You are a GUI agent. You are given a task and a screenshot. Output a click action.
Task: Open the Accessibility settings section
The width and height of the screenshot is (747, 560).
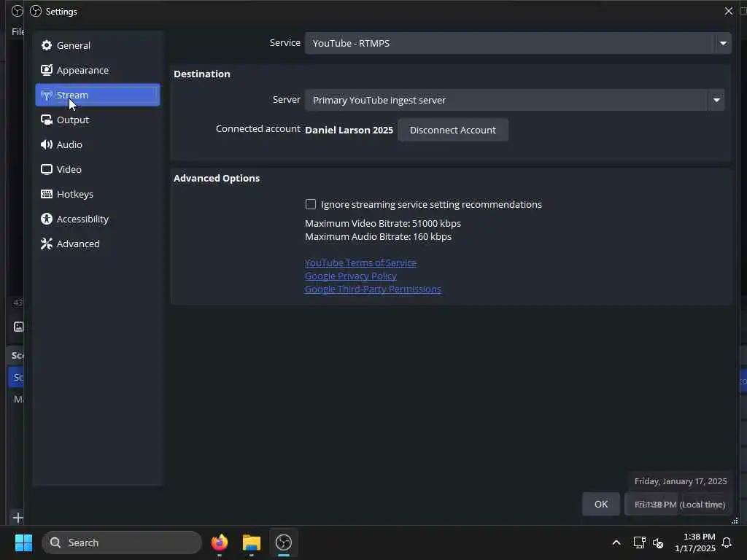98,219
